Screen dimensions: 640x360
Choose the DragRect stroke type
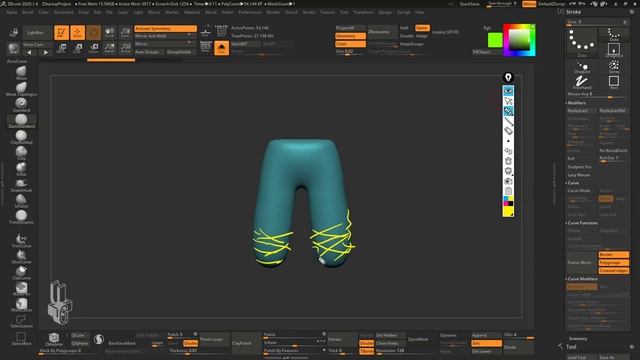pos(614,50)
